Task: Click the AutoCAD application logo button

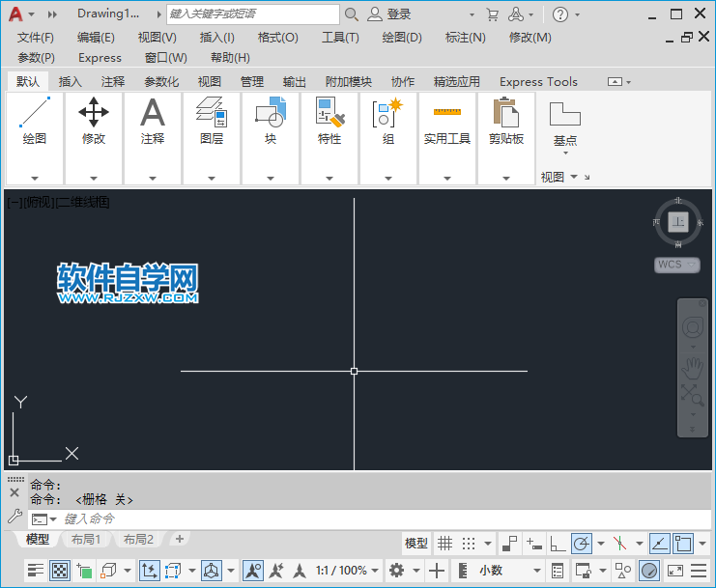Action: click(x=15, y=14)
